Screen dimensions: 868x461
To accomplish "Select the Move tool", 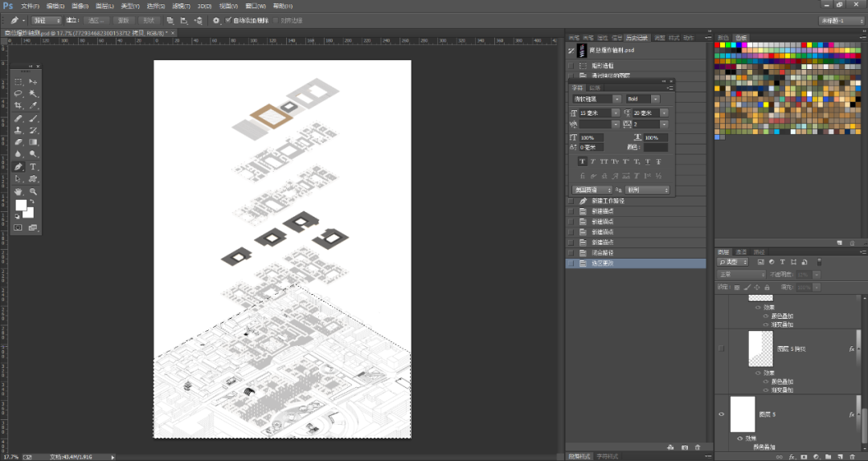I will [x=33, y=82].
